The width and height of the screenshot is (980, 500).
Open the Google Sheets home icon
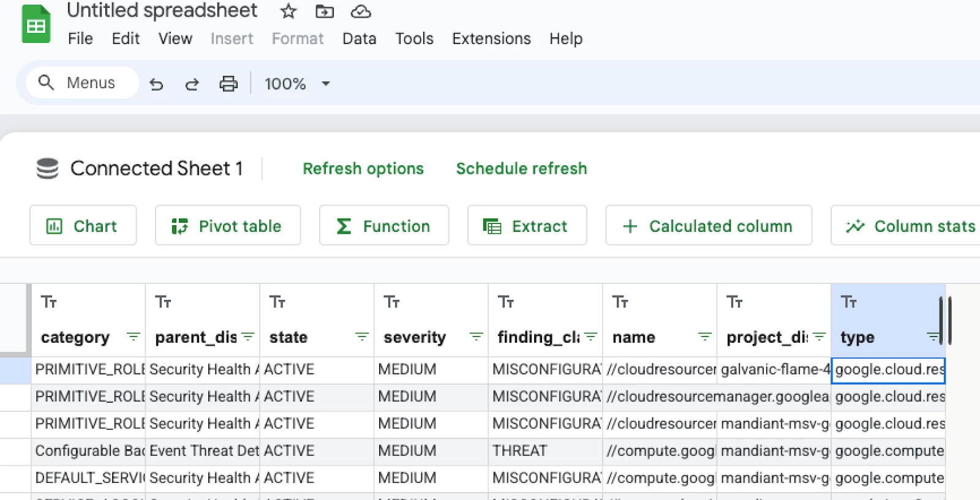click(x=36, y=24)
